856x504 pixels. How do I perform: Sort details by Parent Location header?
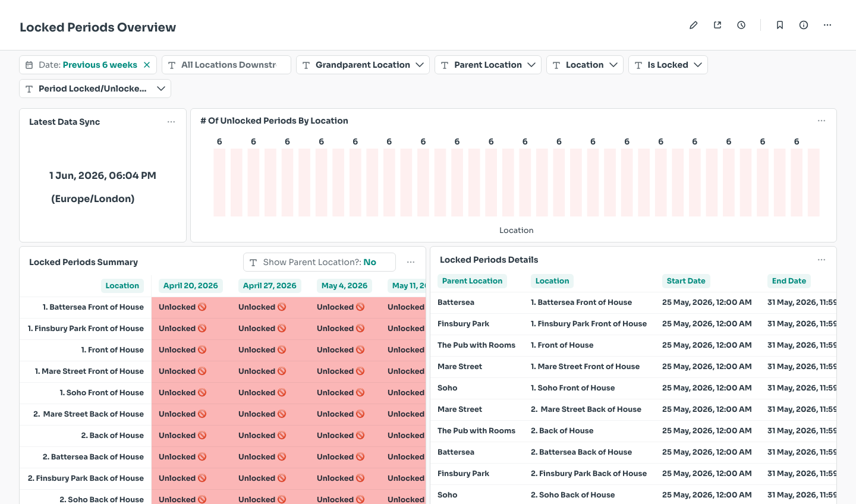coord(472,281)
